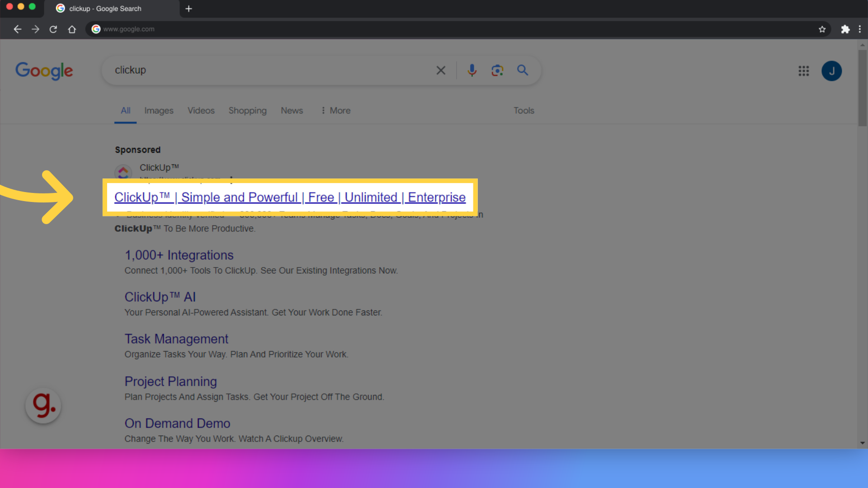Open the Task Management sitelink
This screenshot has width=868, height=488.
(176, 339)
